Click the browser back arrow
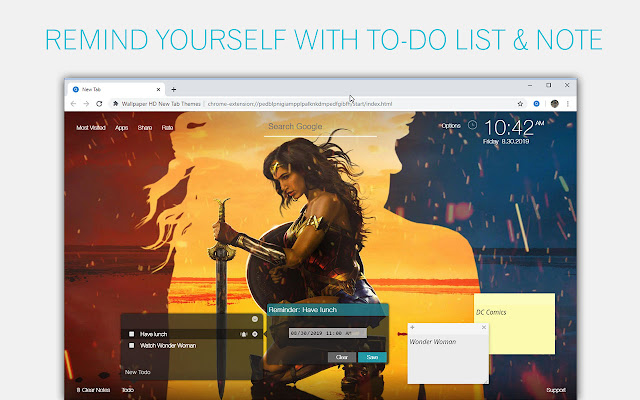This screenshot has width=640, height=400. click(x=73, y=104)
